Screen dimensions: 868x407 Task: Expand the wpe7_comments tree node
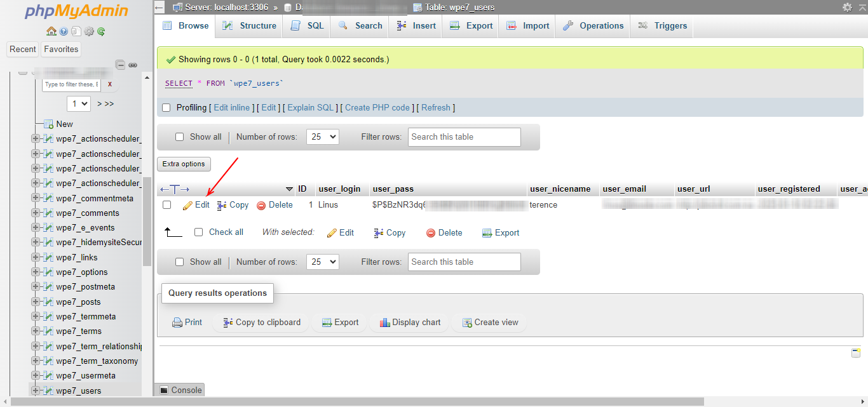[35, 213]
